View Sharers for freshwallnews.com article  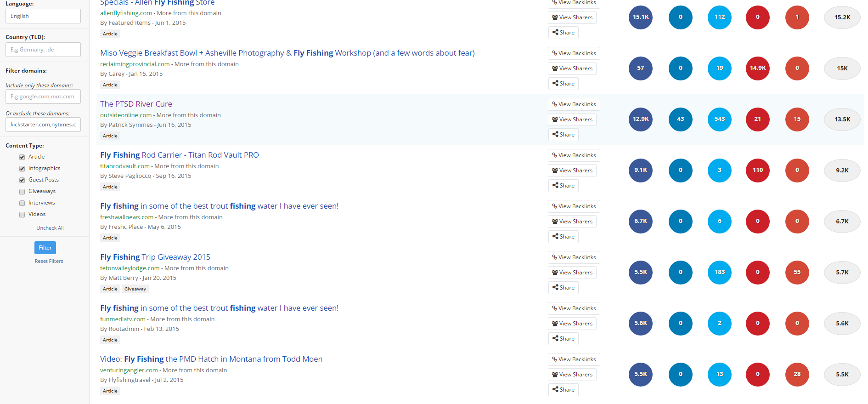(x=572, y=222)
